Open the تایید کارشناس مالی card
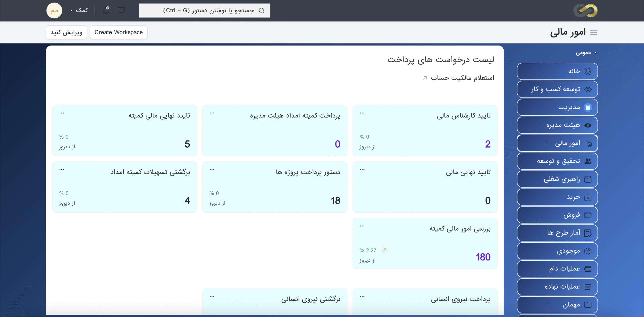The height and width of the screenshot is (317, 644). (x=425, y=130)
